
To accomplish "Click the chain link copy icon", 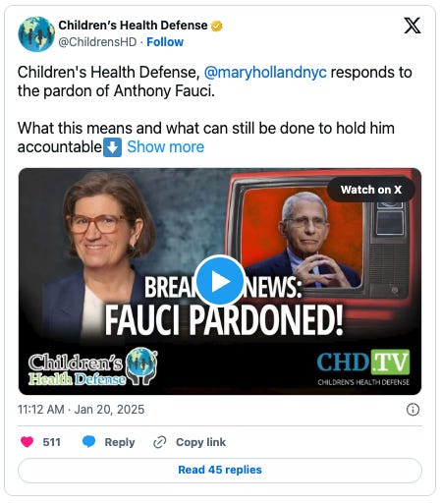I will coord(159,442).
